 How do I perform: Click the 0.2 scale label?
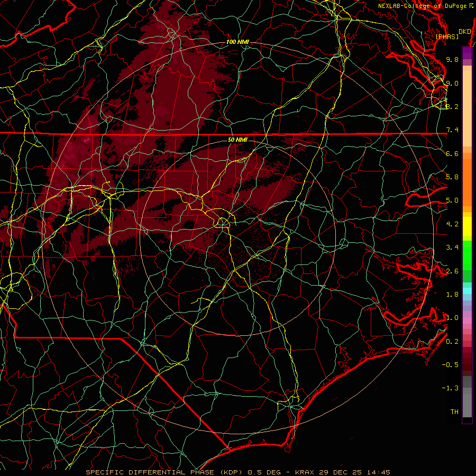tap(452, 342)
